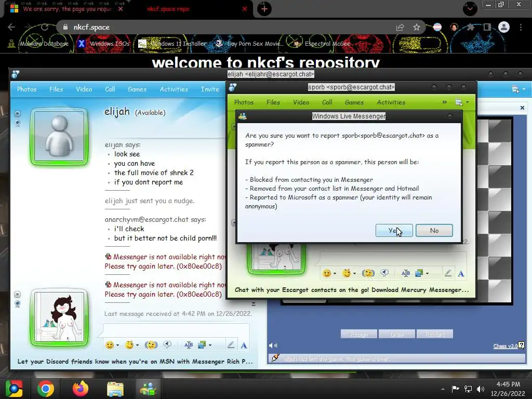Click elijah's contact display picture
This screenshot has width=532, height=399.
pyautogui.click(x=59, y=137)
